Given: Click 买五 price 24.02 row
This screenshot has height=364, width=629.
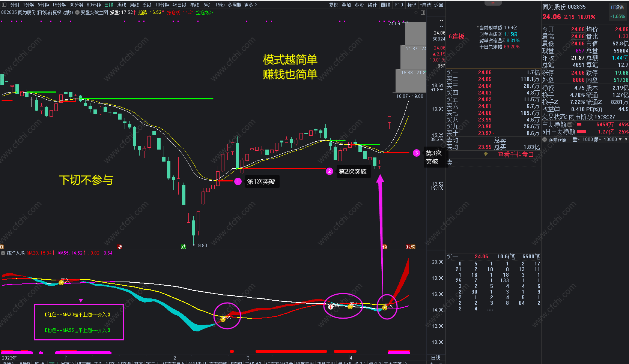Looking at the screenshot, I should (x=493, y=99).
